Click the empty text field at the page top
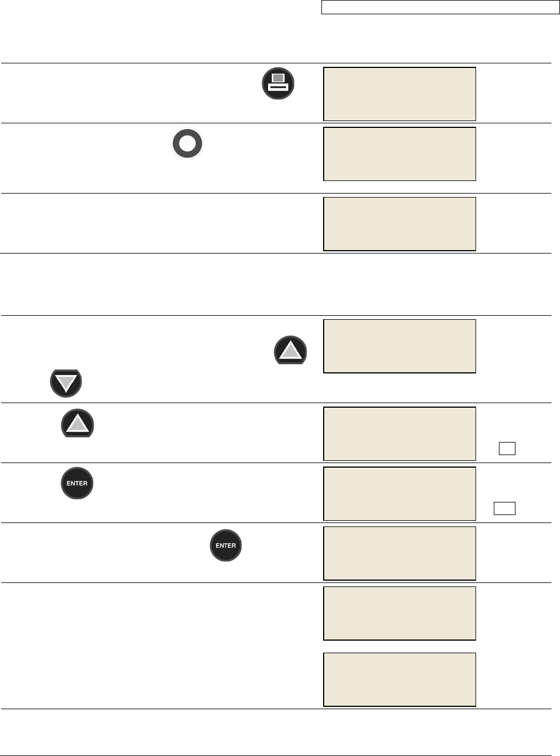This screenshot has height=756, width=560. (440, 7)
